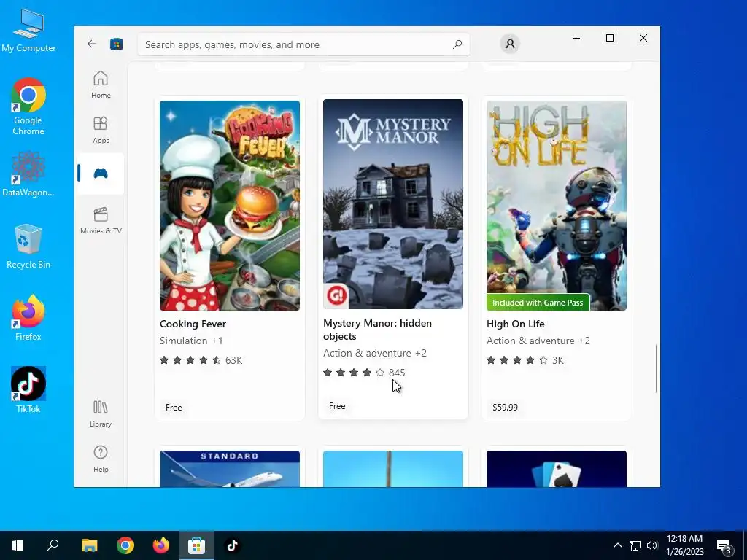The width and height of the screenshot is (747, 560).
Task: Maximize the Microsoft Store window
Action: (609, 38)
